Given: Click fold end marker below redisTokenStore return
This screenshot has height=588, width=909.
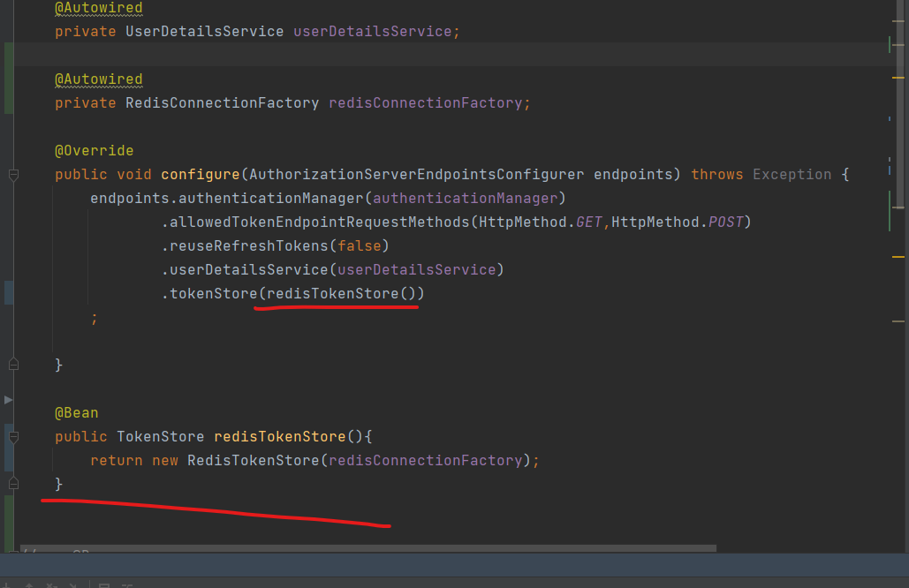Looking at the screenshot, I should (13, 484).
